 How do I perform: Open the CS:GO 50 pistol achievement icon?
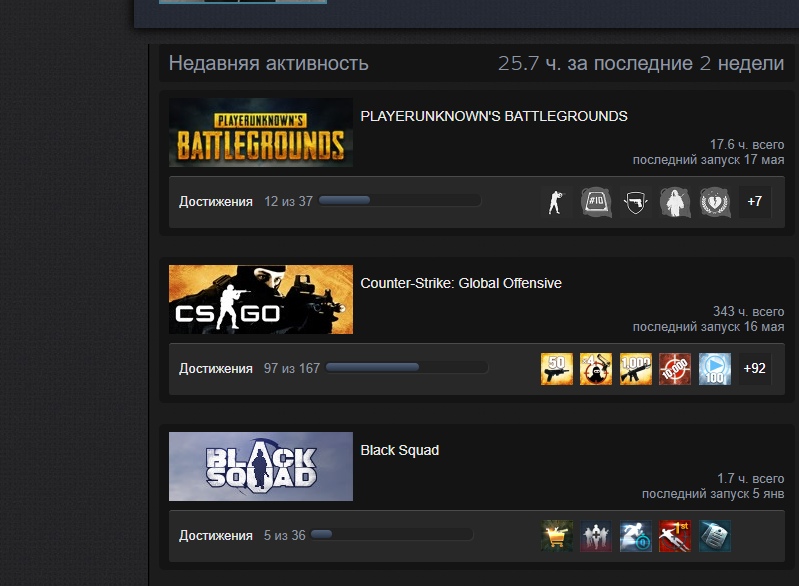tap(556, 369)
